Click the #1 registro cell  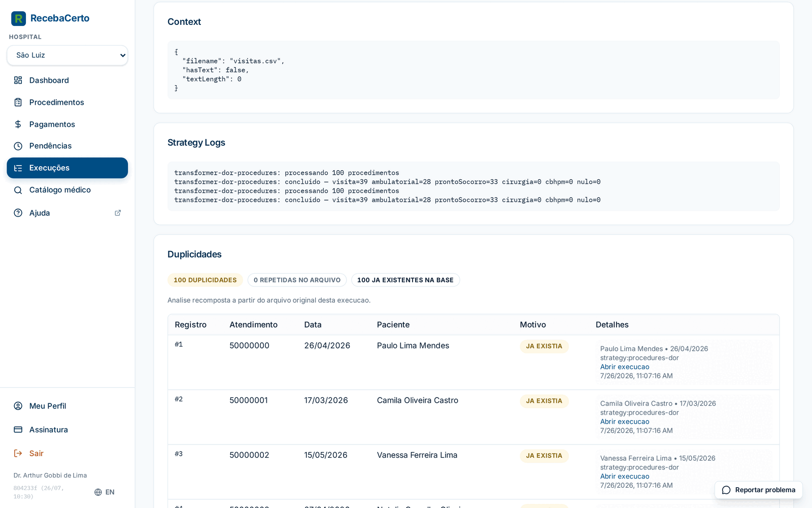pyautogui.click(x=179, y=344)
